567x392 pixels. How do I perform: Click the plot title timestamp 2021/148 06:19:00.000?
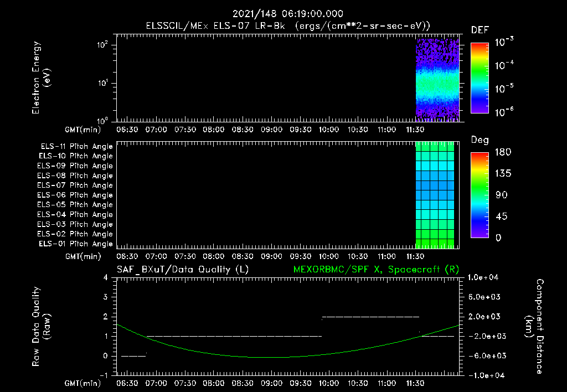[287, 14]
